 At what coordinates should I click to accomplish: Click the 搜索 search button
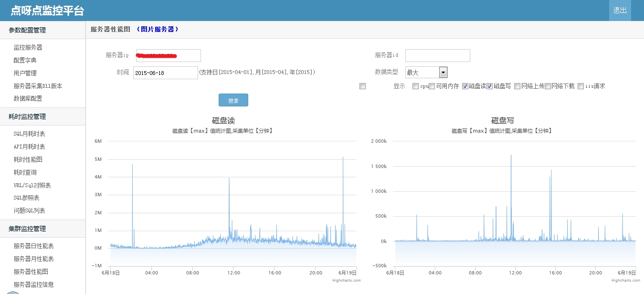(233, 100)
